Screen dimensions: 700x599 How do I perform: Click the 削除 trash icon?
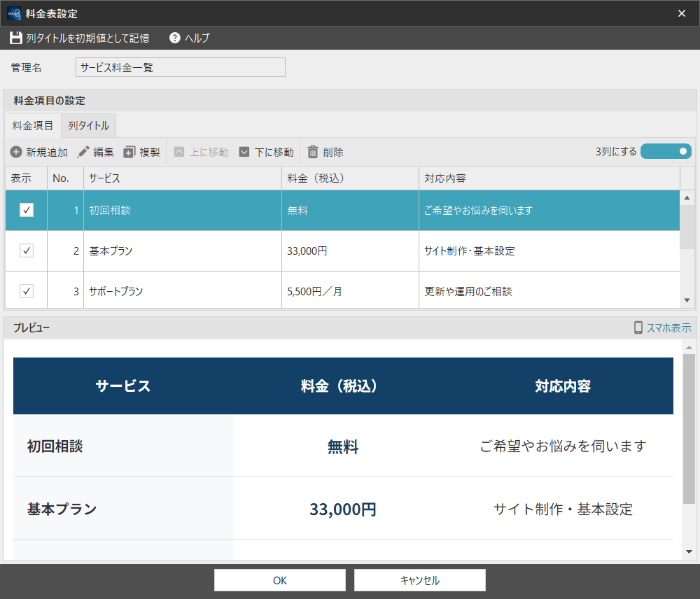[x=313, y=153]
